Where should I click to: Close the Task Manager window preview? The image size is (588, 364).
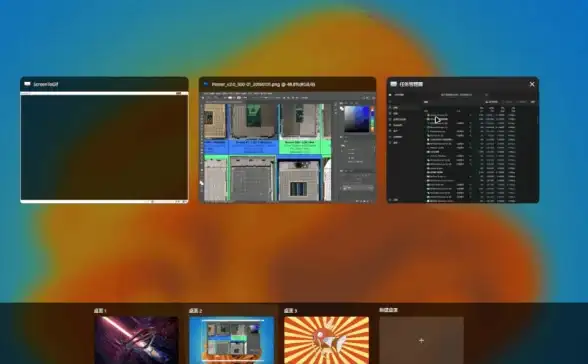click(532, 84)
